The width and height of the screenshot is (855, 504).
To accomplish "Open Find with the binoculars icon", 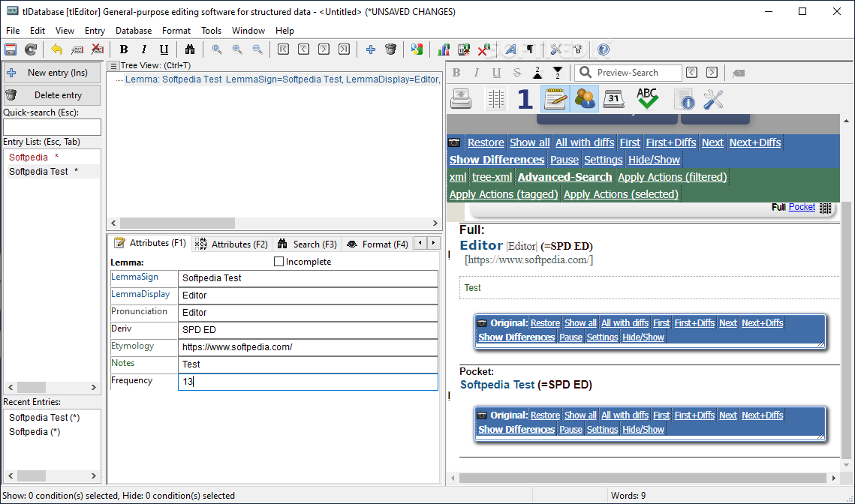I will 190,49.
